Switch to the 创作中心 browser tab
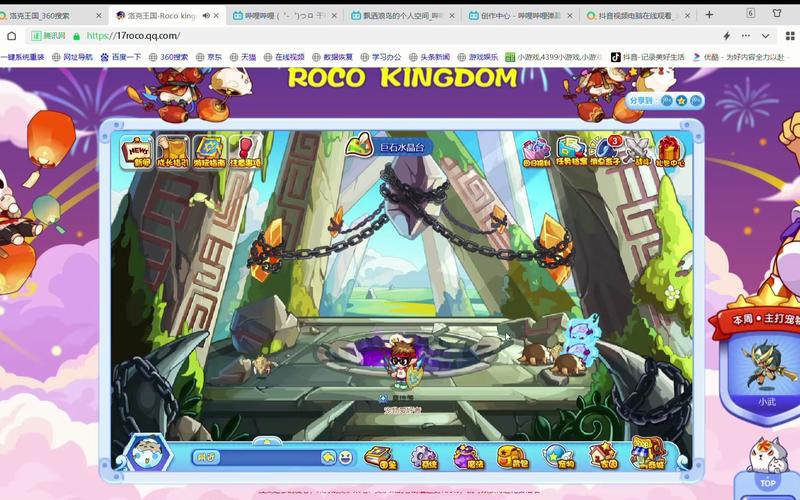800x500 pixels. (521, 16)
